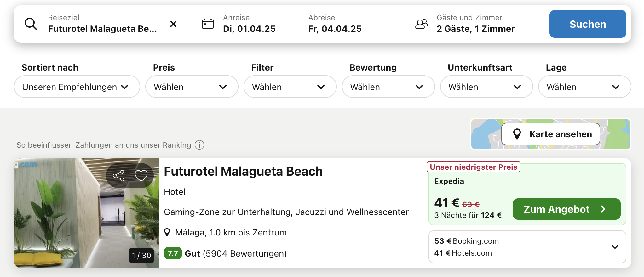Image resolution: width=644 pixels, height=277 pixels.
Task: Share the Futurotel Malagueta Beach listing
Action: (x=118, y=176)
